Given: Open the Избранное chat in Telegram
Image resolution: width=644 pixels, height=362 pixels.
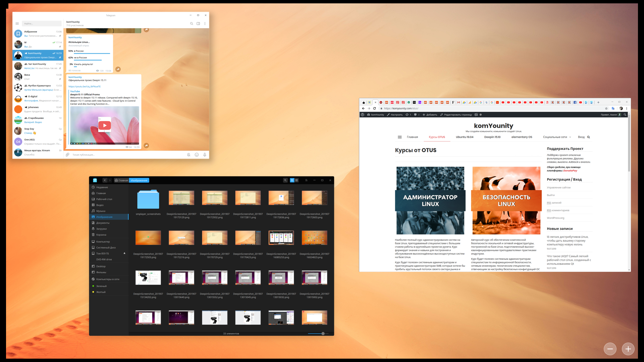Looking at the screenshot, I should [38, 34].
